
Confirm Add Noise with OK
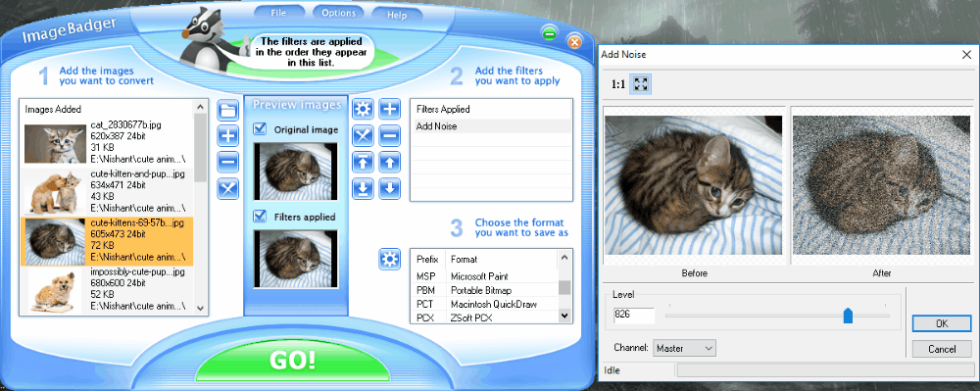tap(941, 323)
